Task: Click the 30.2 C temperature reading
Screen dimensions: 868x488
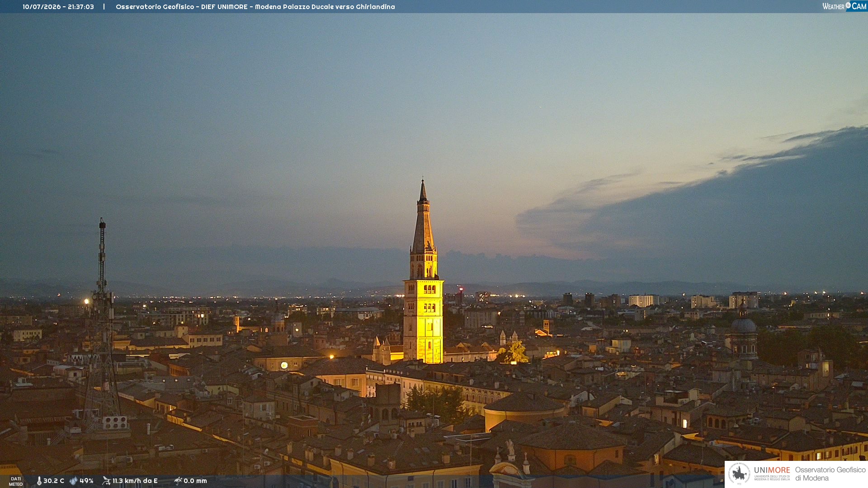Action: point(54,481)
